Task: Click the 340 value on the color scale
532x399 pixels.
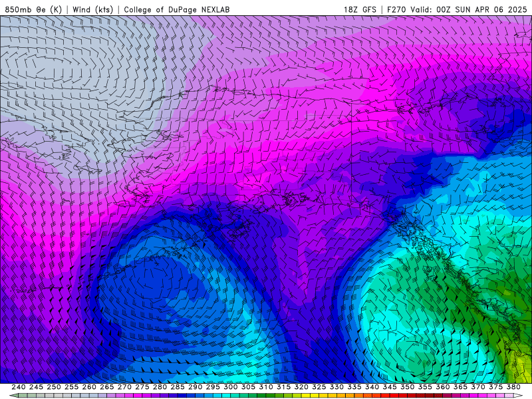Action: coord(372,387)
